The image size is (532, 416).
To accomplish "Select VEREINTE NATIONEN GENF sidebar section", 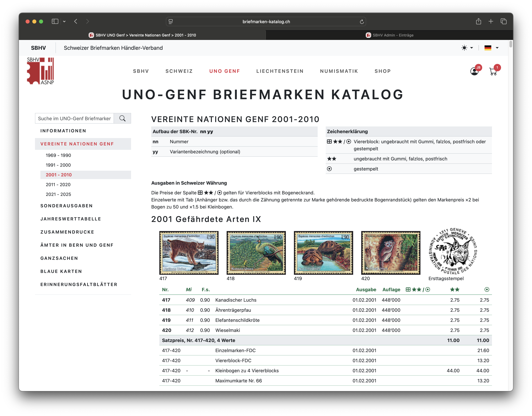I will tap(83, 144).
